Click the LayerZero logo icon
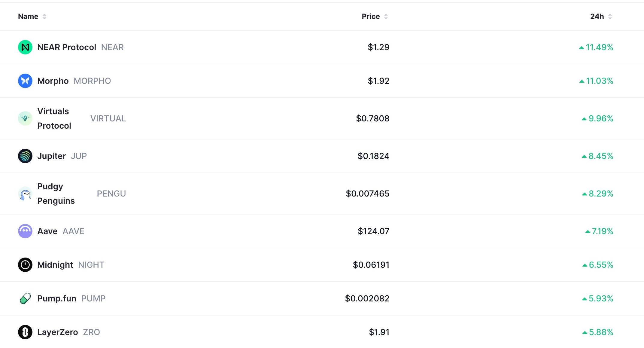 [25, 332]
